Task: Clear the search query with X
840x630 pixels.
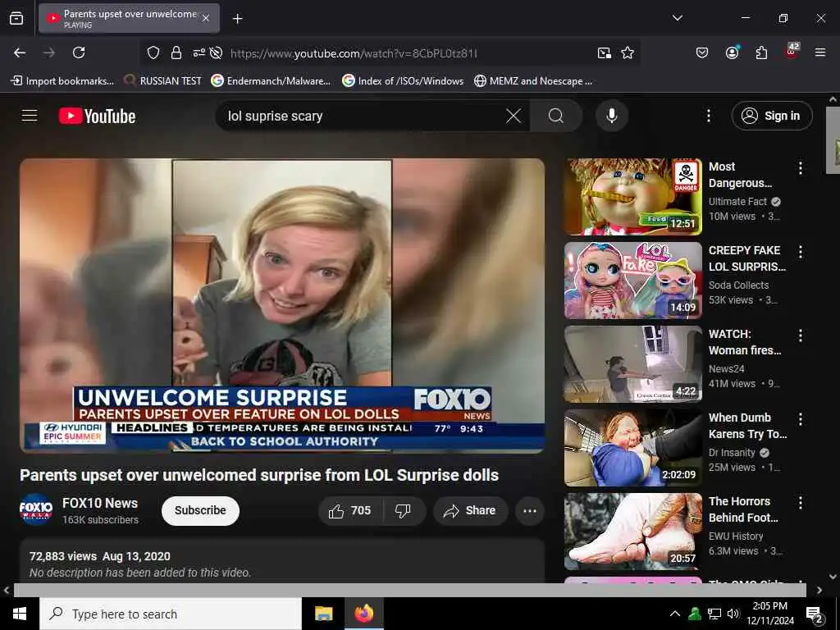Action: tap(514, 116)
